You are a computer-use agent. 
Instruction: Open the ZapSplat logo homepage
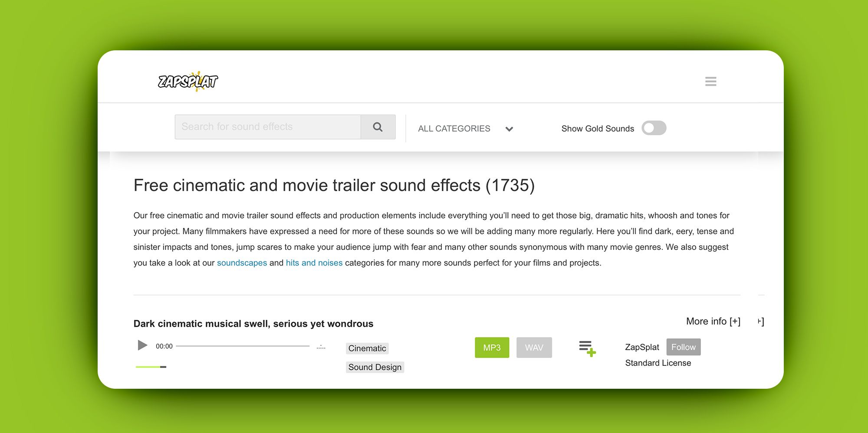[x=188, y=81]
